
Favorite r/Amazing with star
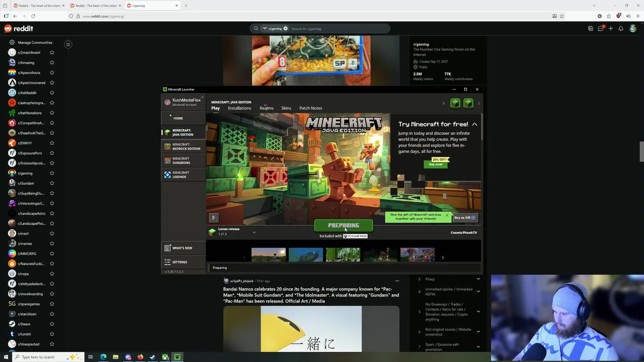point(52,62)
